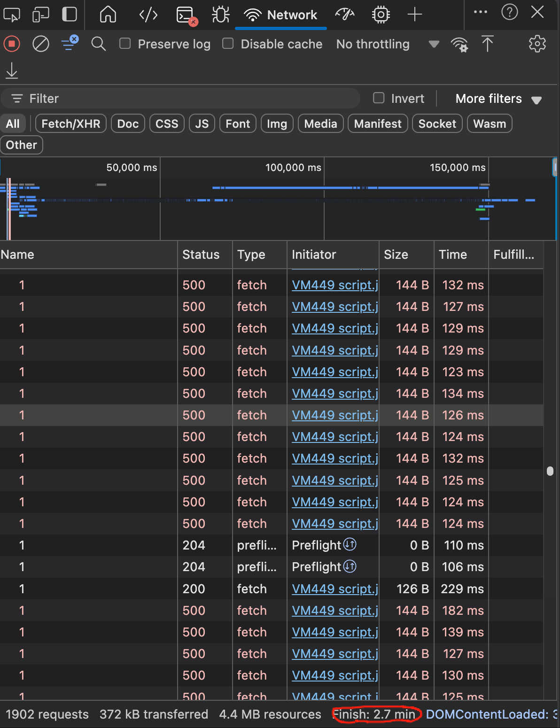Open VM449 script link in first row
Screen dimensions: 560x728
(334, 285)
